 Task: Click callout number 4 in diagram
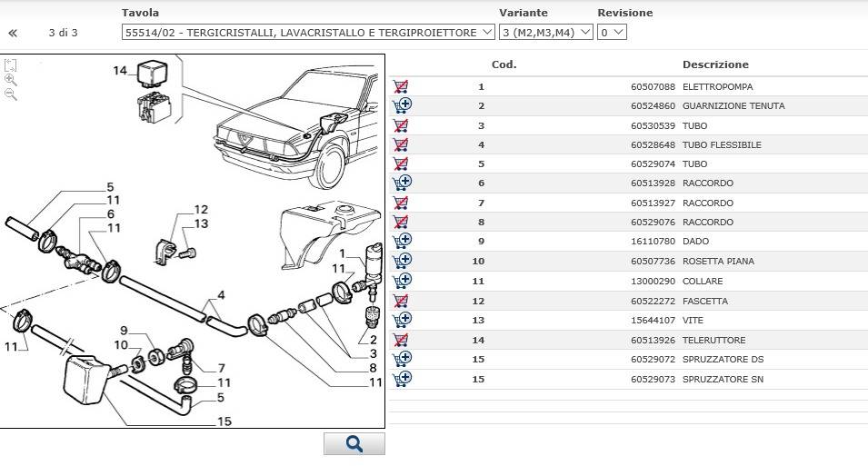pos(221,295)
